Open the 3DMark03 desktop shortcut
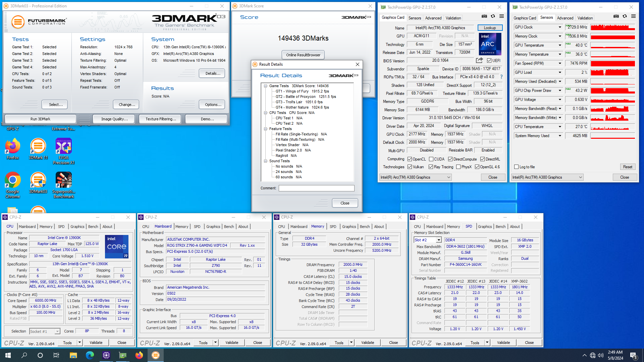This screenshot has width=644, height=362. tap(38, 183)
